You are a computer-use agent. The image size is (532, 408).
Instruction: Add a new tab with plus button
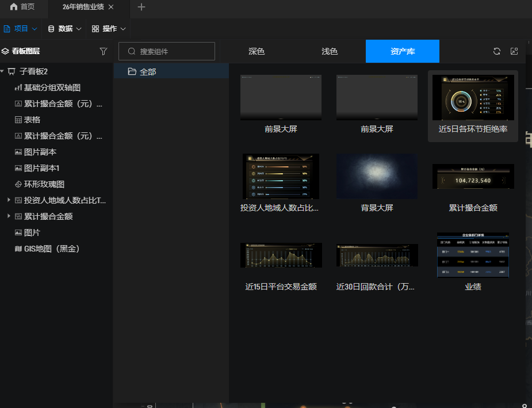pyautogui.click(x=141, y=7)
